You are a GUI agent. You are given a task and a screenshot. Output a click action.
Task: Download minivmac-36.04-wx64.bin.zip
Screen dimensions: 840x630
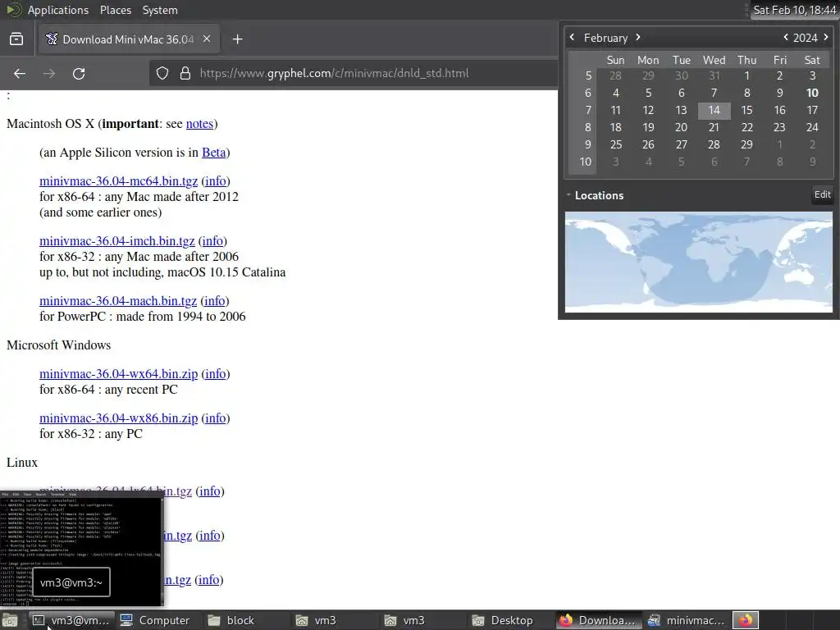[118, 374]
